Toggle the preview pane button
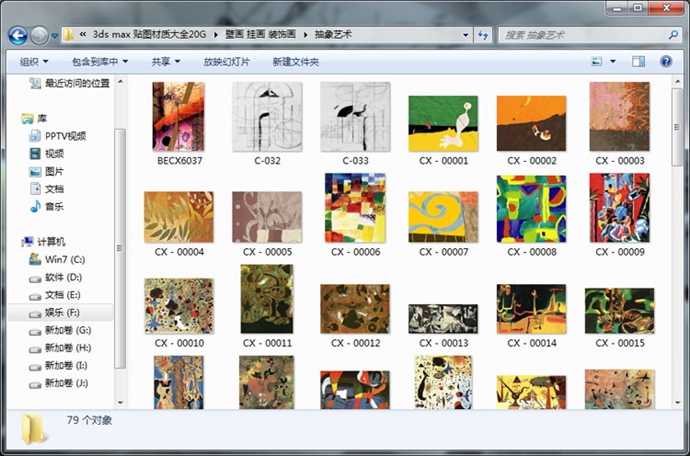The width and height of the screenshot is (690, 456). point(639,62)
